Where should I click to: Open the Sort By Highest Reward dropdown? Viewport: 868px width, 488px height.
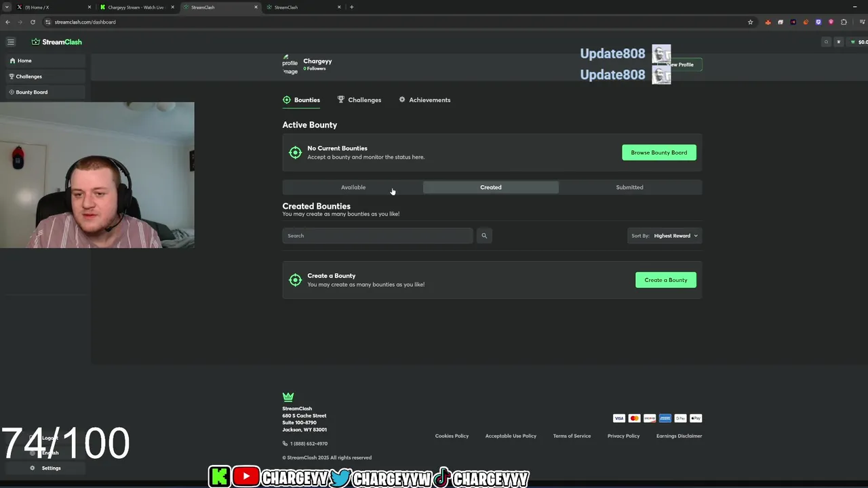pos(665,236)
